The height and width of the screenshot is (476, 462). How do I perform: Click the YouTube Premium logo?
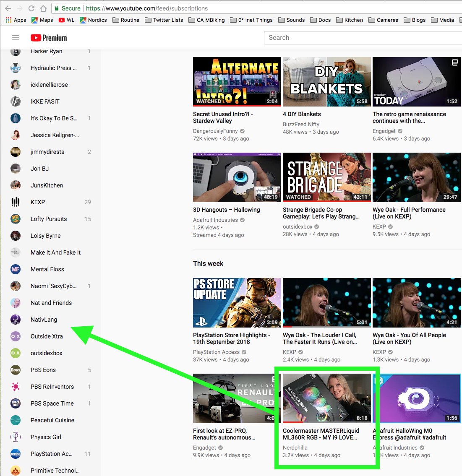(x=49, y=38)
